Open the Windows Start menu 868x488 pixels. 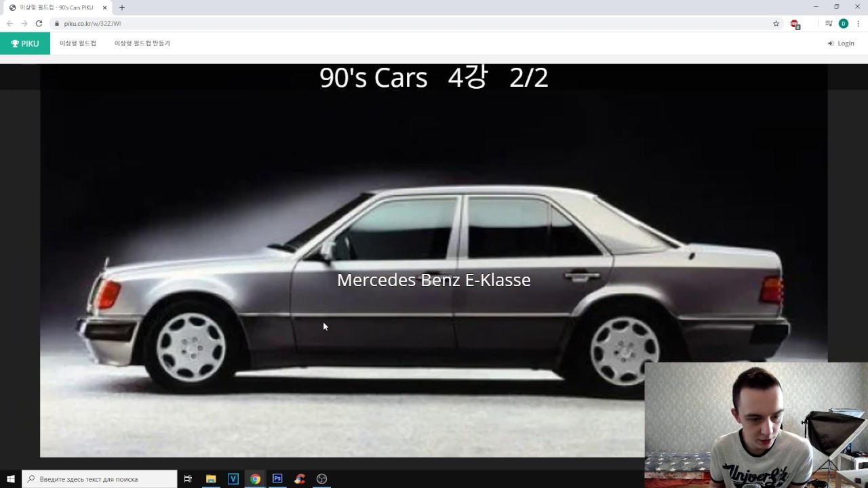click(11, 479)
